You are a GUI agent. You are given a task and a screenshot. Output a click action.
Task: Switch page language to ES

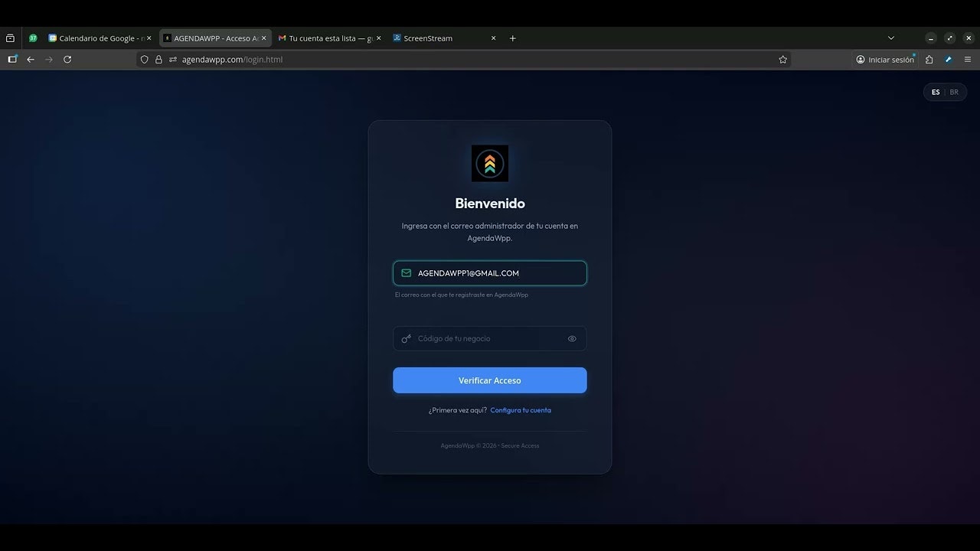pyautogui.click(x=936, y=92)
